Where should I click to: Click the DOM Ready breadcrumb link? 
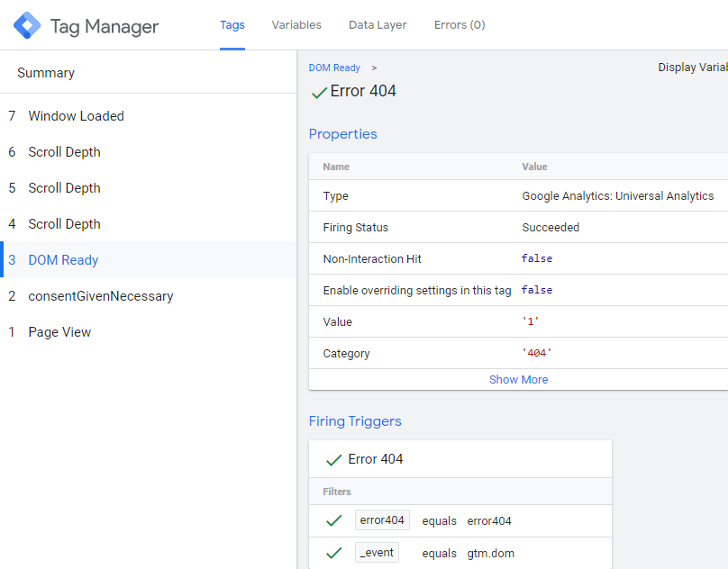[x=334, y=68]
